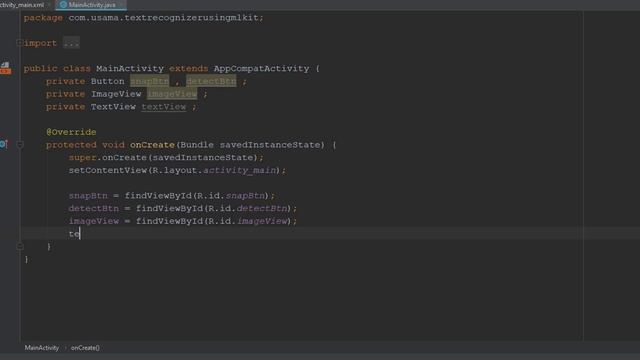Click the fold end marker below onCreate
This screenshot has width=640, height=360.
(20, 247)
